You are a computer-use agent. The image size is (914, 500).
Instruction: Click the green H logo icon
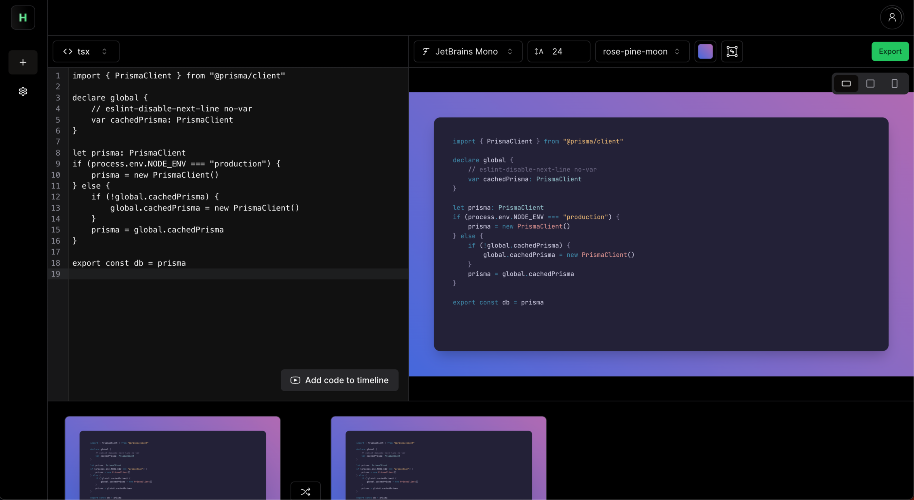coord(23,17)
